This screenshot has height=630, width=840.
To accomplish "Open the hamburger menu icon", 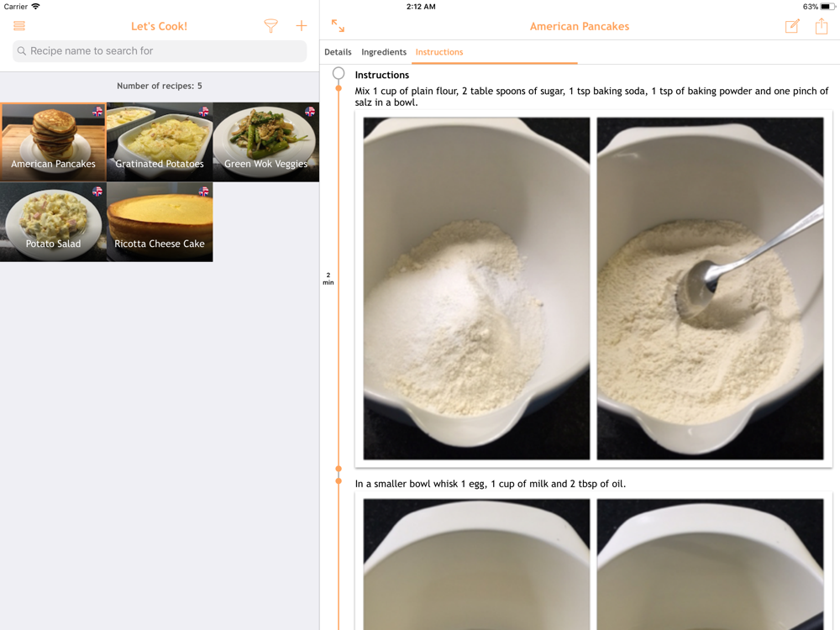I will [19, 26].
